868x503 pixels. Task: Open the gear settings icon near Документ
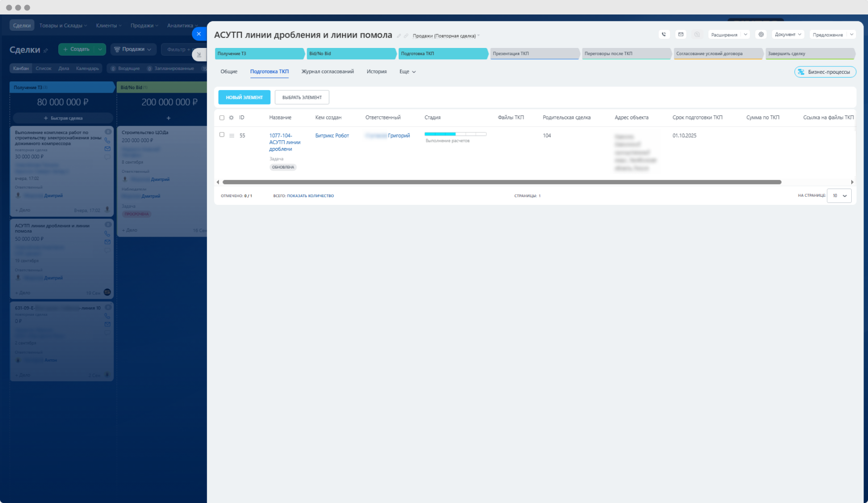[761, 34]
